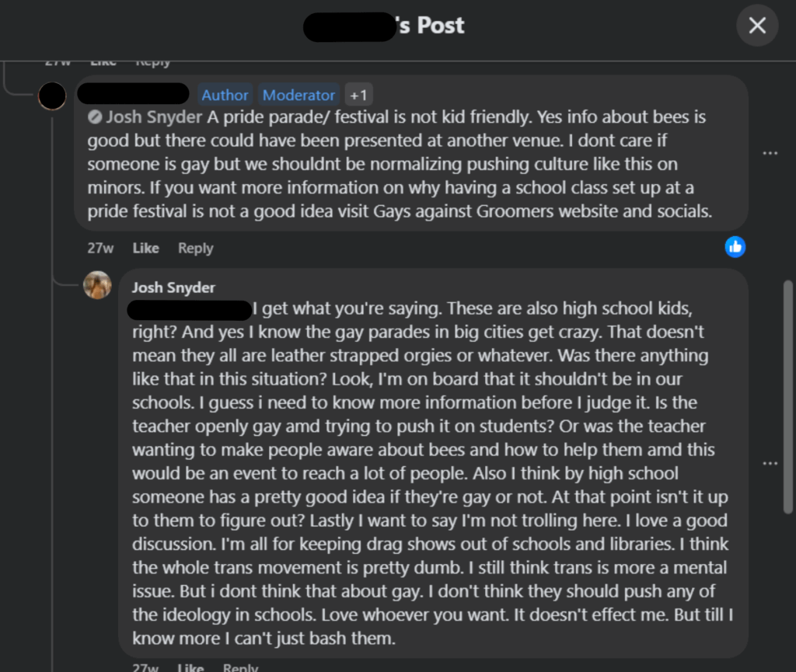
Task: Click the Author badge
Action: tap(225, 95)
